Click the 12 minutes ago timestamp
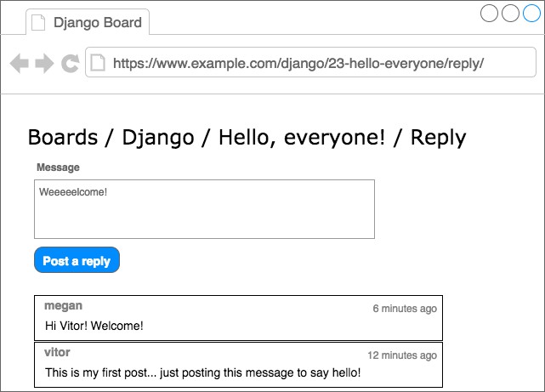 pos(402,355)
